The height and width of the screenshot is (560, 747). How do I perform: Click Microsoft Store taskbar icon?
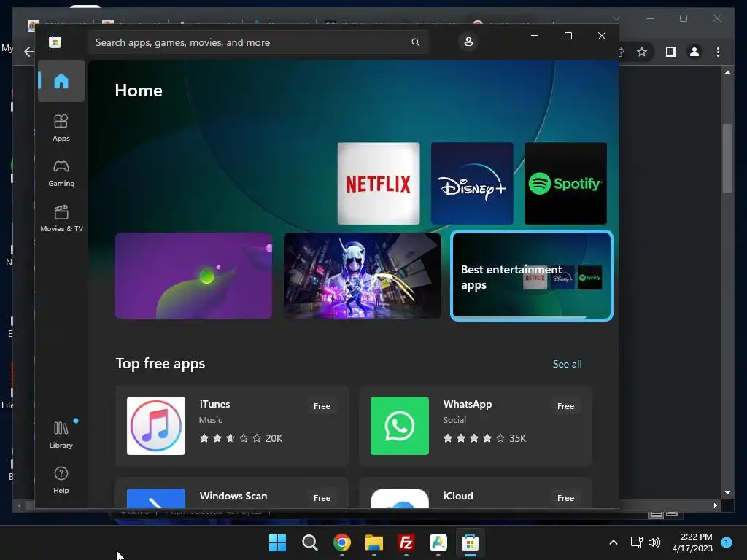point(470,542)
